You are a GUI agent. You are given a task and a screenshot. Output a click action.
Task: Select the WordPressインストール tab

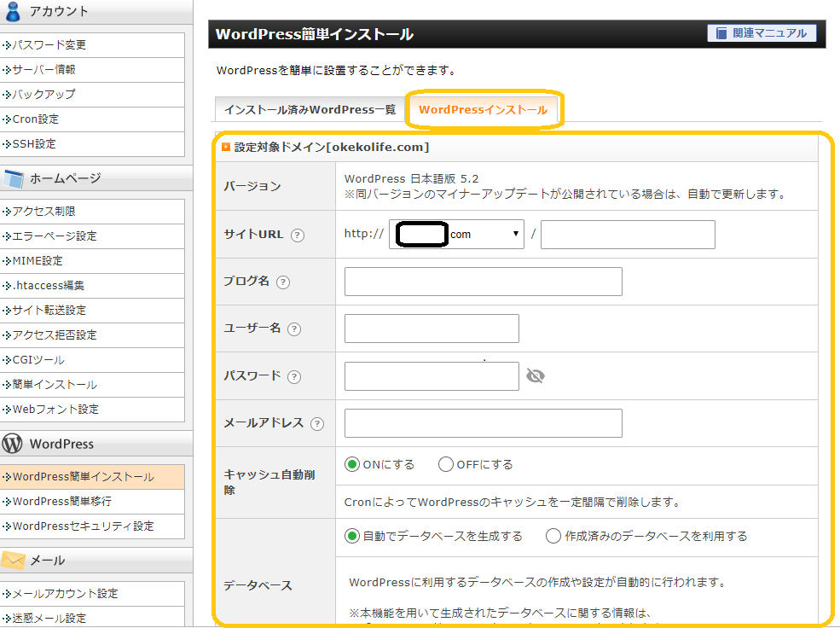click(483, 110)
